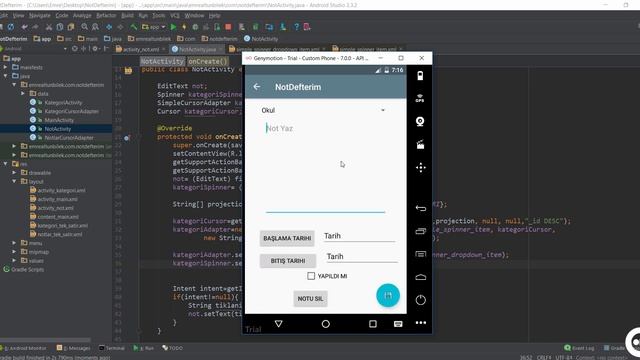The image size is (640, 360).
Task: Click the Apply Changes lightning icon
Action: (x=184, y=27)
